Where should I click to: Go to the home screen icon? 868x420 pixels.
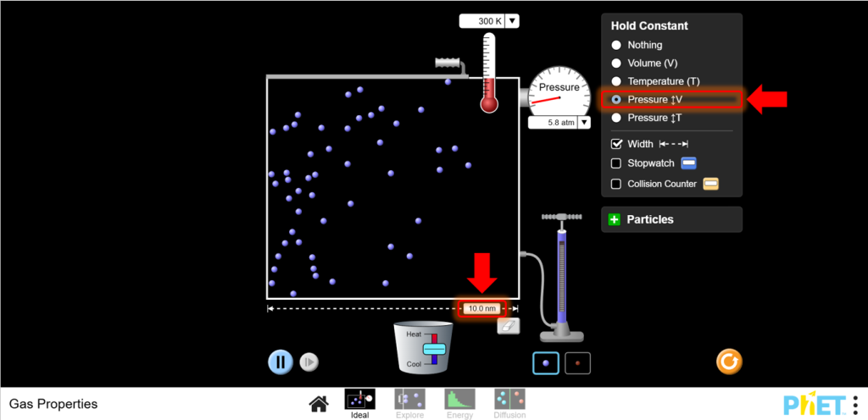pos(319,404)
